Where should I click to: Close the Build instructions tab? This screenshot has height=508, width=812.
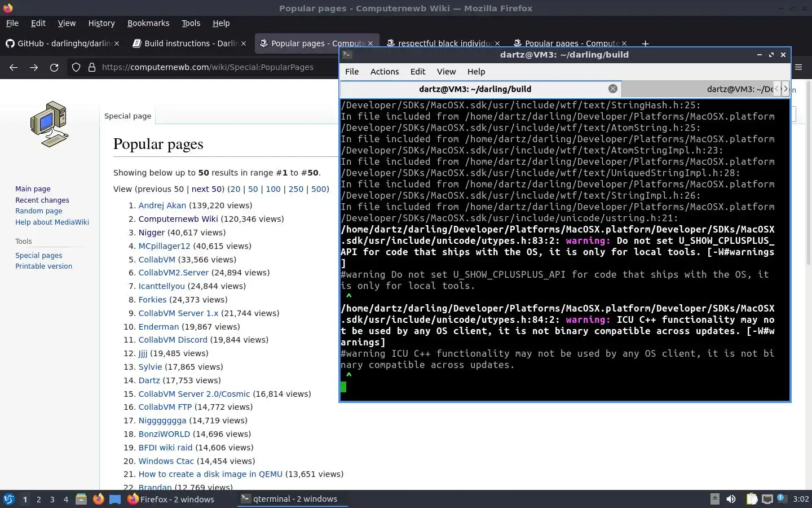[244, 43]
